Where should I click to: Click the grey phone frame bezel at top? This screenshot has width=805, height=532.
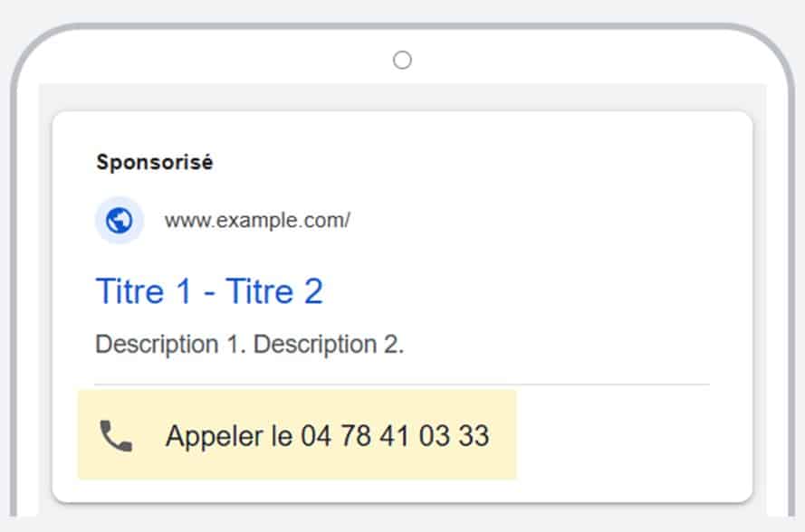click(x=402, y=26)
